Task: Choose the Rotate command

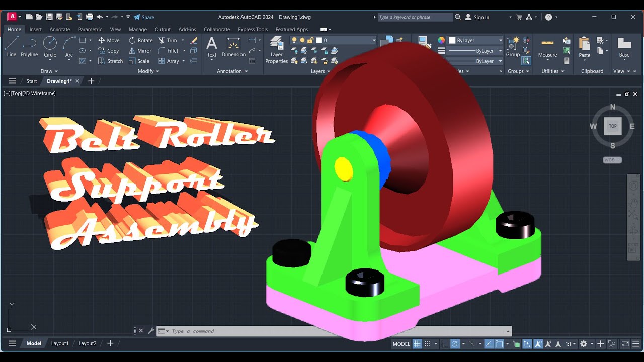Action: tap(140, 40)
